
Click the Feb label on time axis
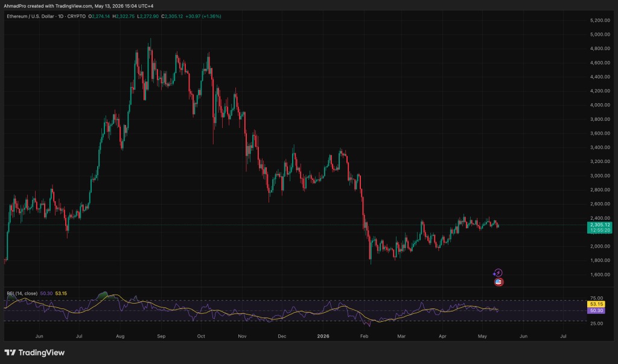[364, 336]
